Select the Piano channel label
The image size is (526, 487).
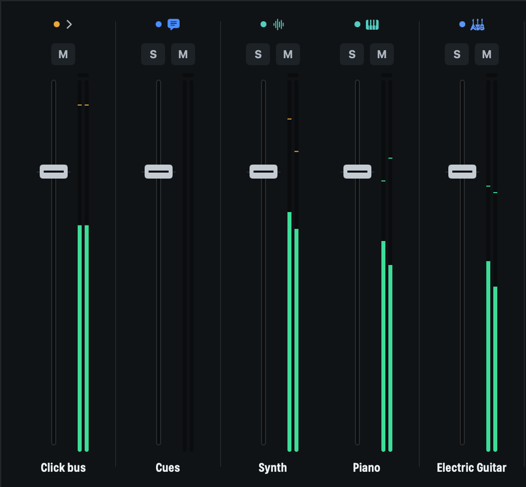[366, 468]
